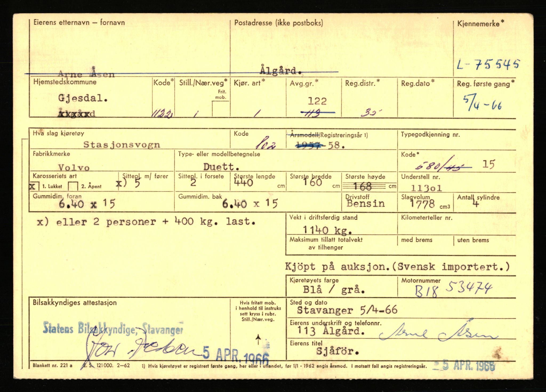Click the displacement value '1778'

(x=422, y=204)
